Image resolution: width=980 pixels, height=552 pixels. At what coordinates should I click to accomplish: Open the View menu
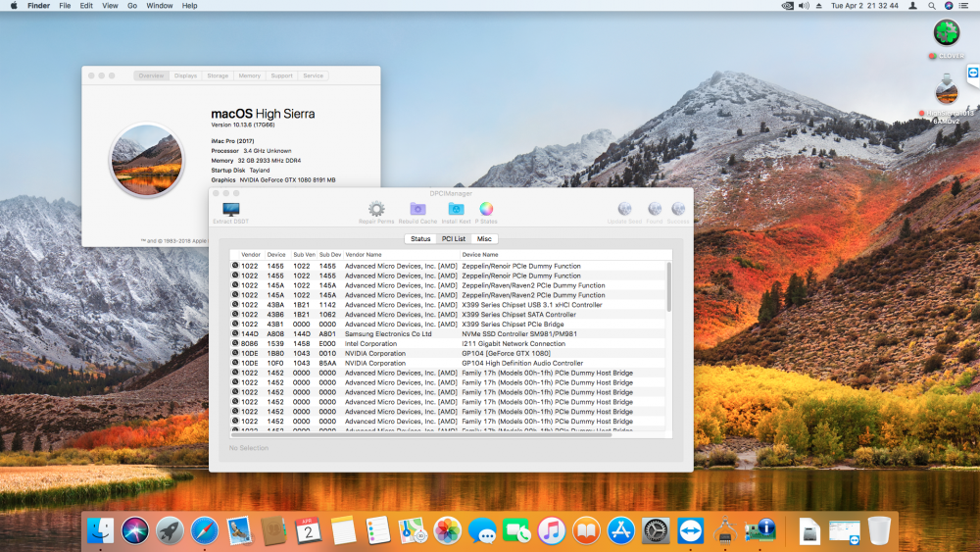[110, 6]
